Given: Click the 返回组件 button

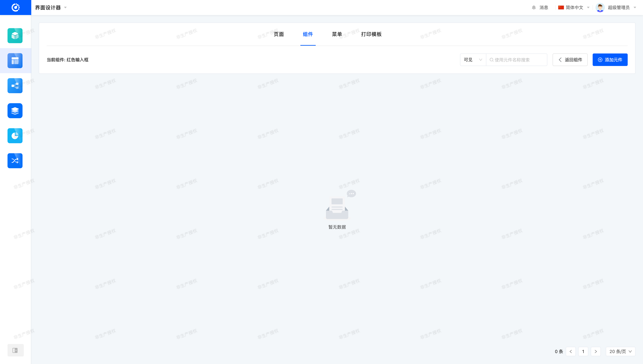Looking at the screenshot, I should coord(570,60).
